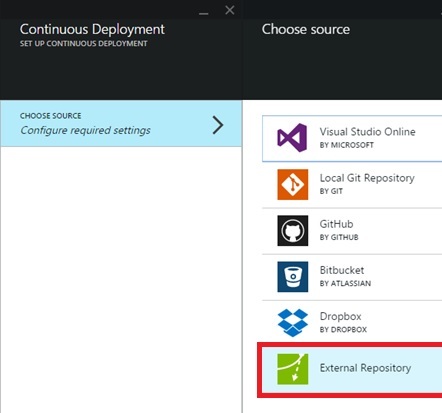Pick Bitbucket by Atlassian entry
This screenshot has width=442, height=413.
click(x=352, y=277)
